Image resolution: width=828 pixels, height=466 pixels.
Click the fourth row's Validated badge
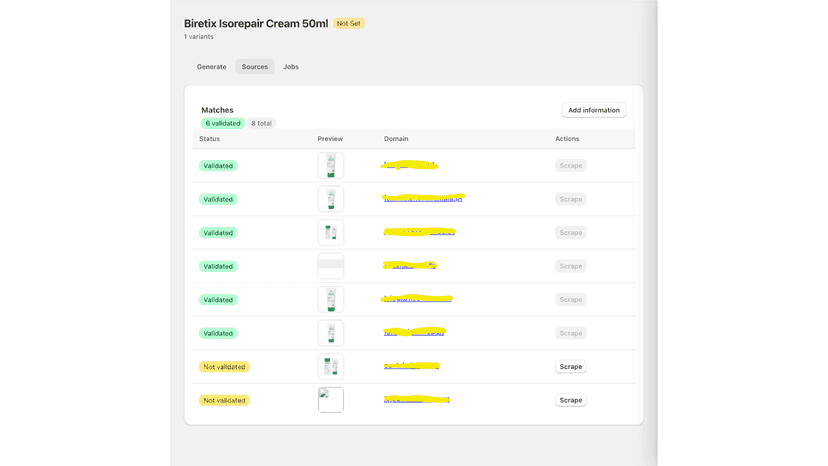click(x=218, y=266)
